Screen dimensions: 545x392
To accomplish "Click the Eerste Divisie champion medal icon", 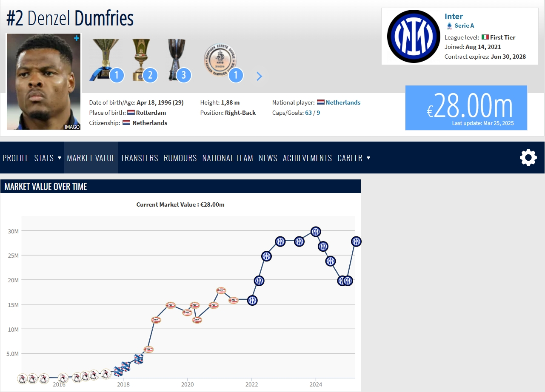I will point(220,60).
